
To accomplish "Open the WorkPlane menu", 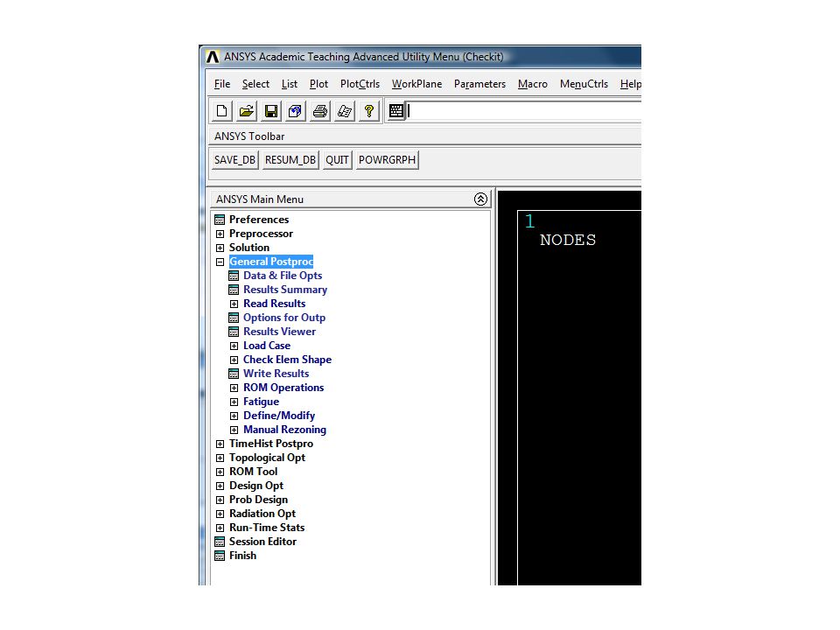I will pos(416,84).
